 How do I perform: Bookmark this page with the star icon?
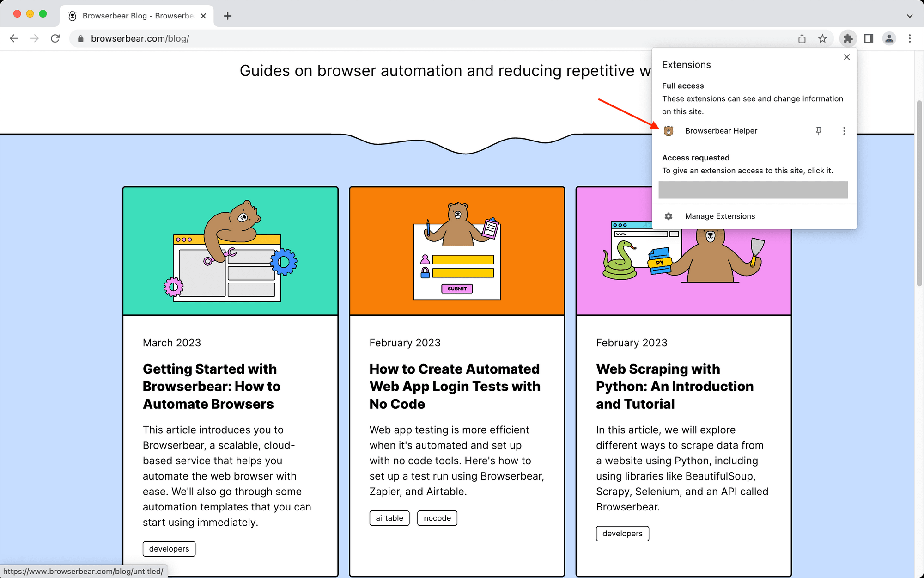(823, 39)
